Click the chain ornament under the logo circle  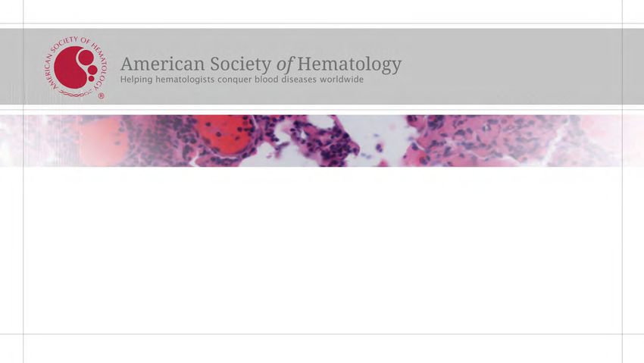pyautogui.click(x=76, y=94)
